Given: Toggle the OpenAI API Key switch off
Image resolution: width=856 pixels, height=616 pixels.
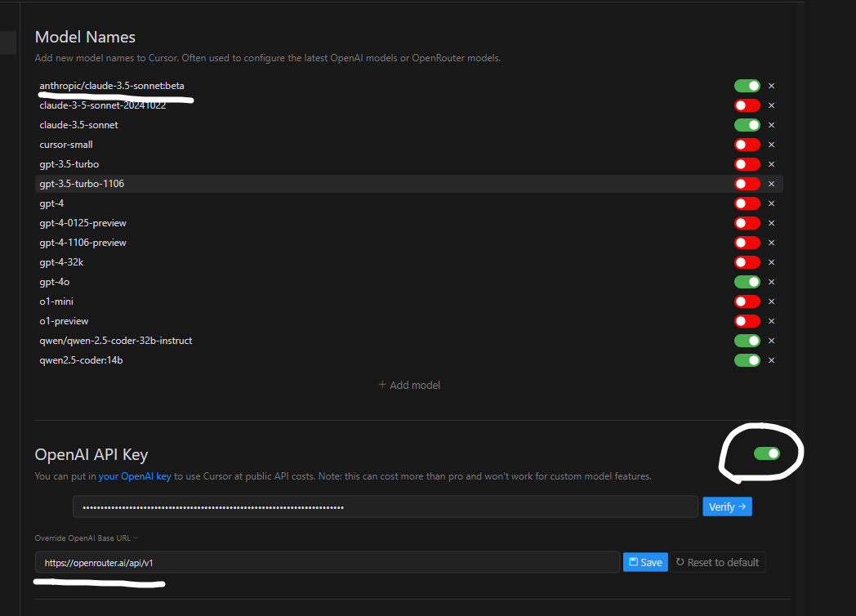Looking at the screenshot, I should (x=767, y=453).
